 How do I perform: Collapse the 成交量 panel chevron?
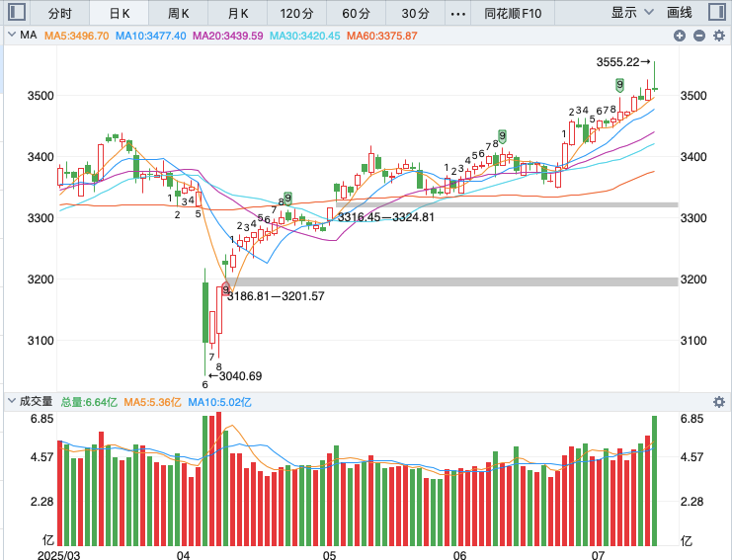(12, 401)
